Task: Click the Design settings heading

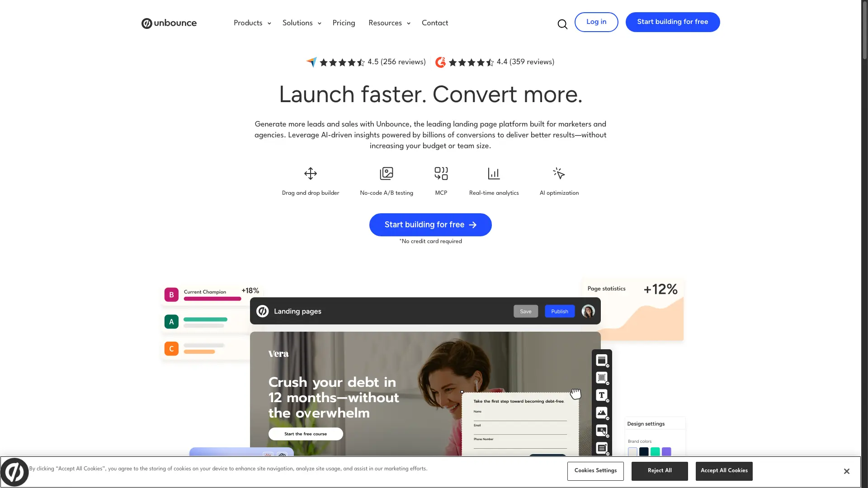Action: (646, 424)
